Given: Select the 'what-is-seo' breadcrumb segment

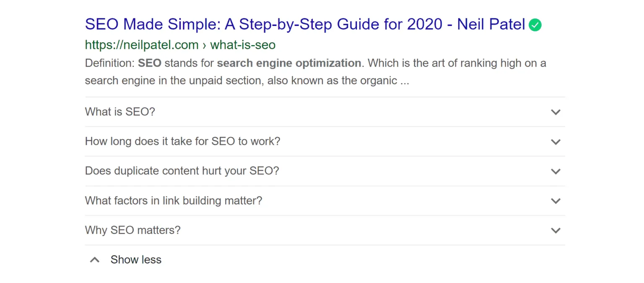Looking at the screenshot, I should pos(242,44).
